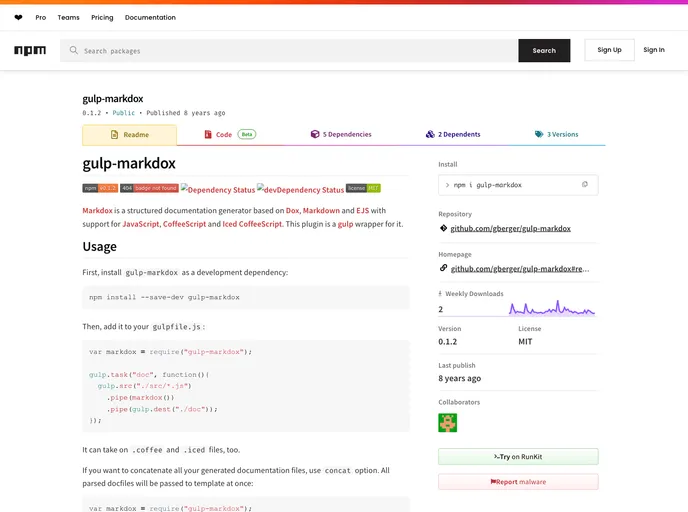Click the weekly downloads sparkline chart

click(552, 308)
